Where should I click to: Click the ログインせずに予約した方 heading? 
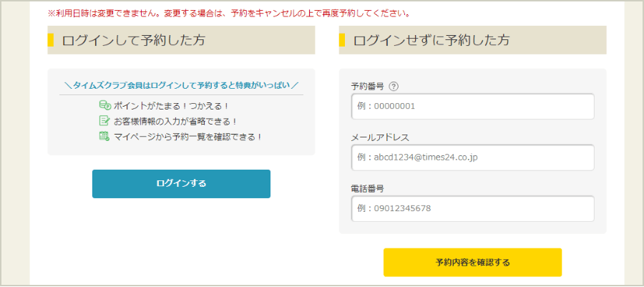pos(431,40)
